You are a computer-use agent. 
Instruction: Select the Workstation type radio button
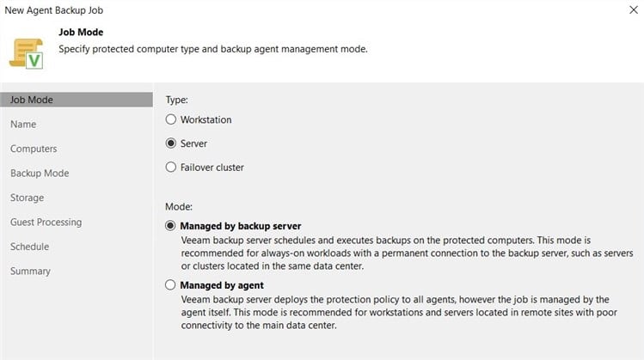(171, 119)
